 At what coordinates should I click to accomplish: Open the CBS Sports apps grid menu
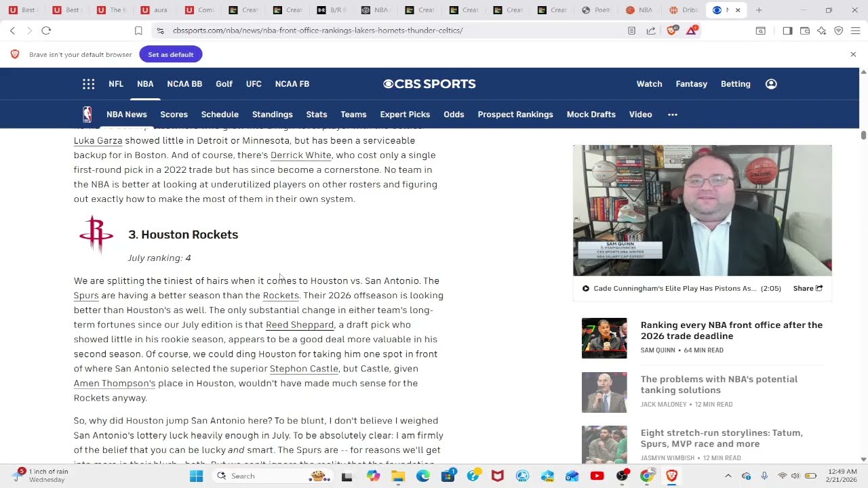tap(88, 84)
